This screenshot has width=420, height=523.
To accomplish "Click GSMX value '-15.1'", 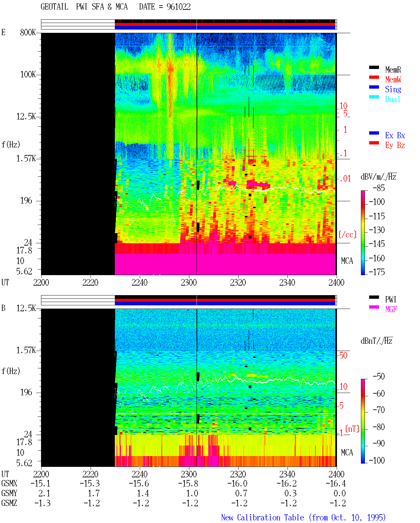I will (40, 484).
